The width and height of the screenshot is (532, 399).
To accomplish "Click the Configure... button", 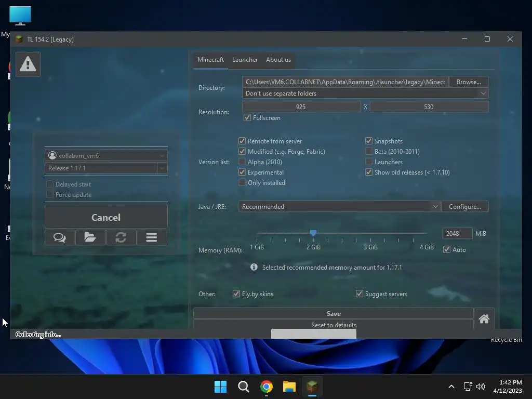I will [465, 206].
